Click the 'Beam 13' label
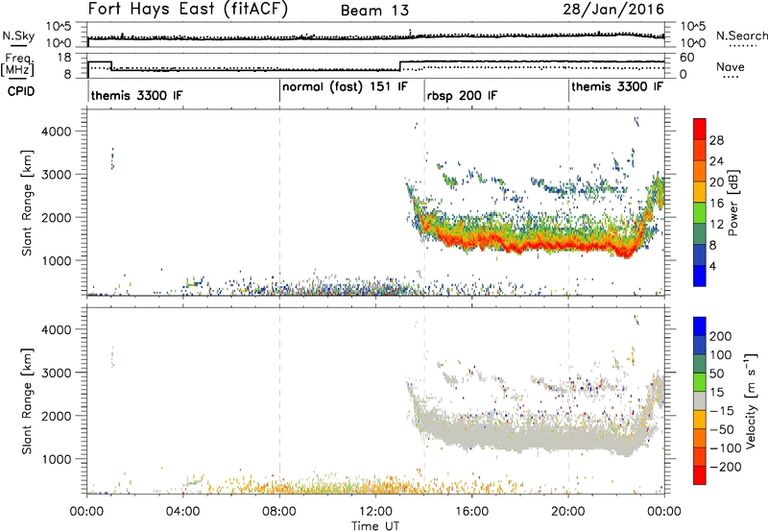Viewport: 768px width, 532px height. tap(374, 11)
